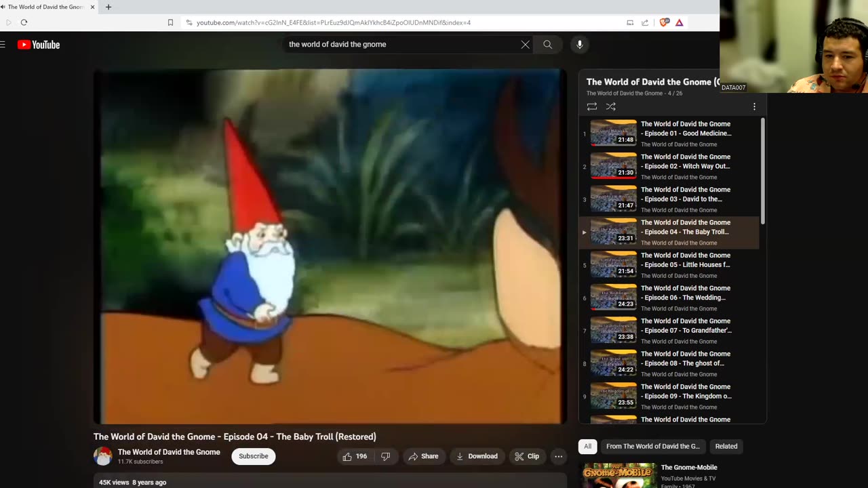Bookmark this page in the address bar
Screen dimensions: 868x488
click(170, 22)
